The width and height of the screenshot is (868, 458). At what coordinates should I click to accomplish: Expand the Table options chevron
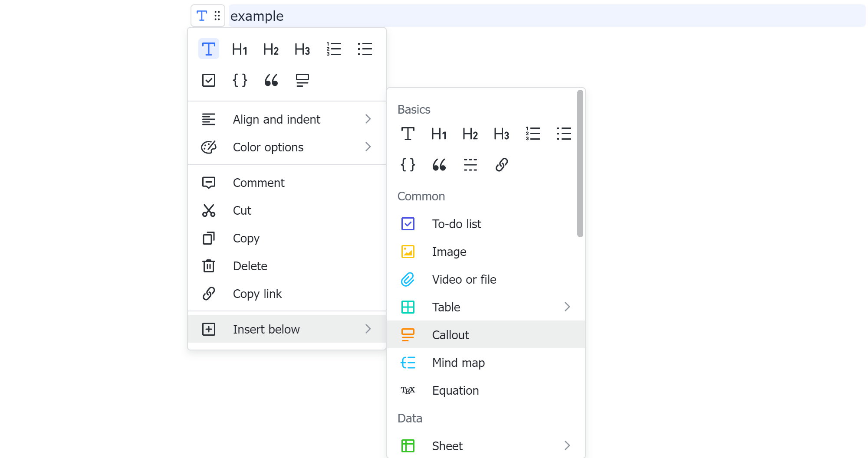[x=567, y=307]
